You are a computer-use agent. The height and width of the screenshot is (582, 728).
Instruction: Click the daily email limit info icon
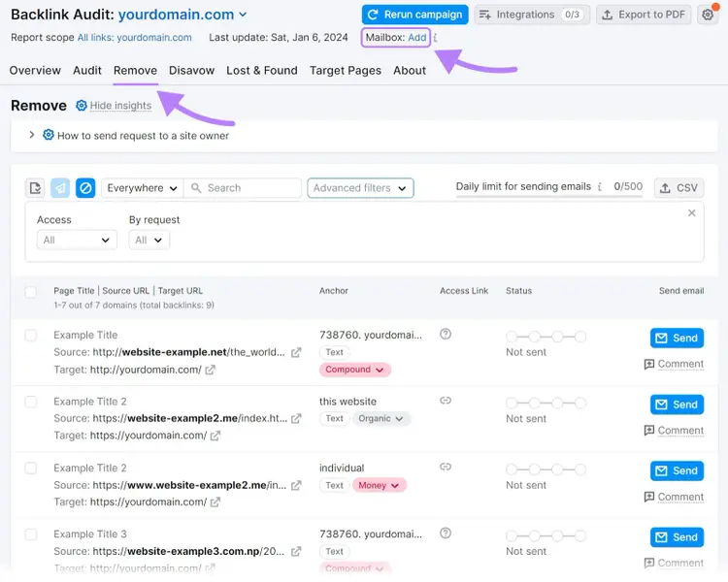pos(600,186)
